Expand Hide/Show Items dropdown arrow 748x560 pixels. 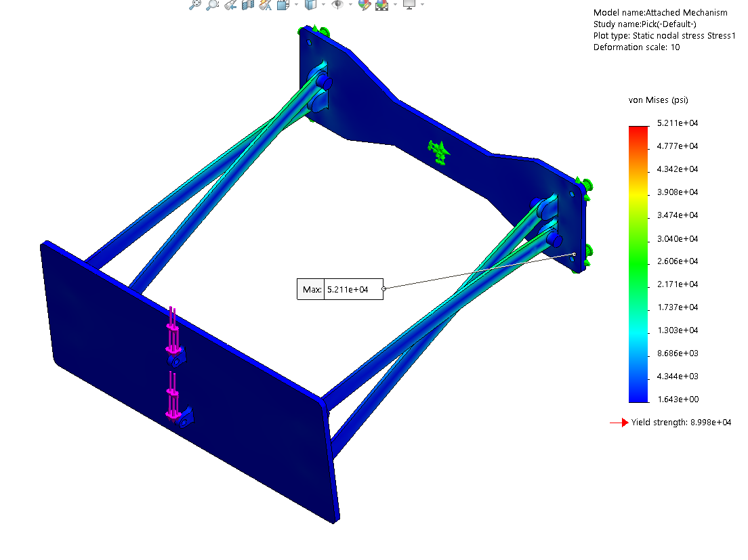click(x=351, y=4)
